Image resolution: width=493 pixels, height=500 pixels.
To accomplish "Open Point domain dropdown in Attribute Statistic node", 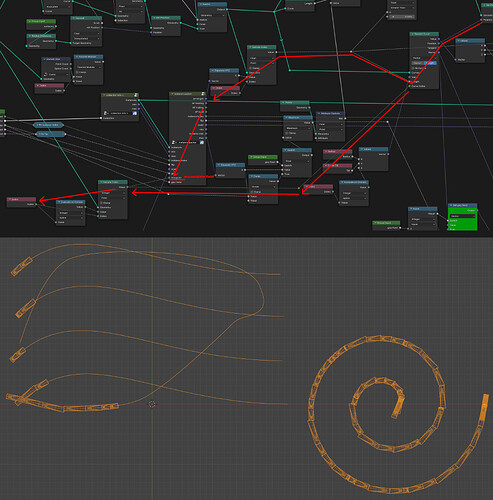I will pos(330,129).
